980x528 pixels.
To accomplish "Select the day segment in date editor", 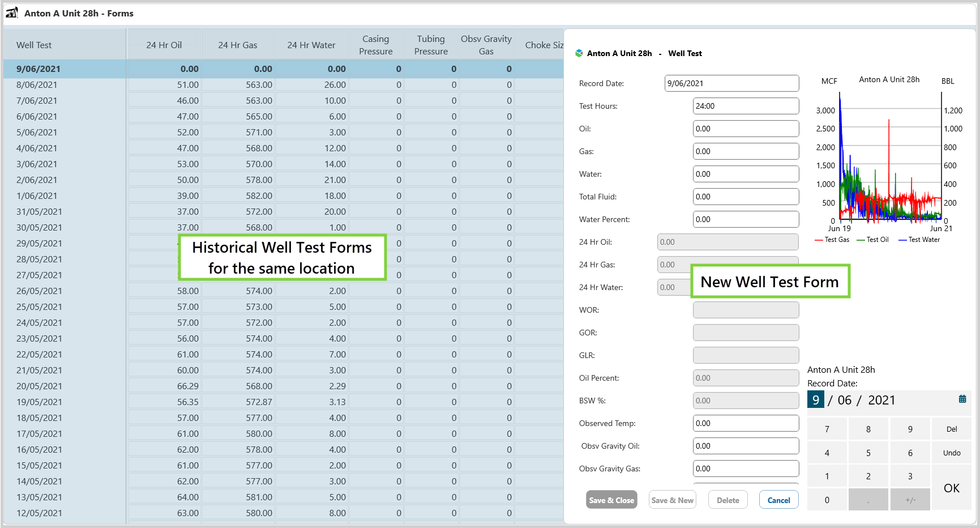I will [815, 400].
